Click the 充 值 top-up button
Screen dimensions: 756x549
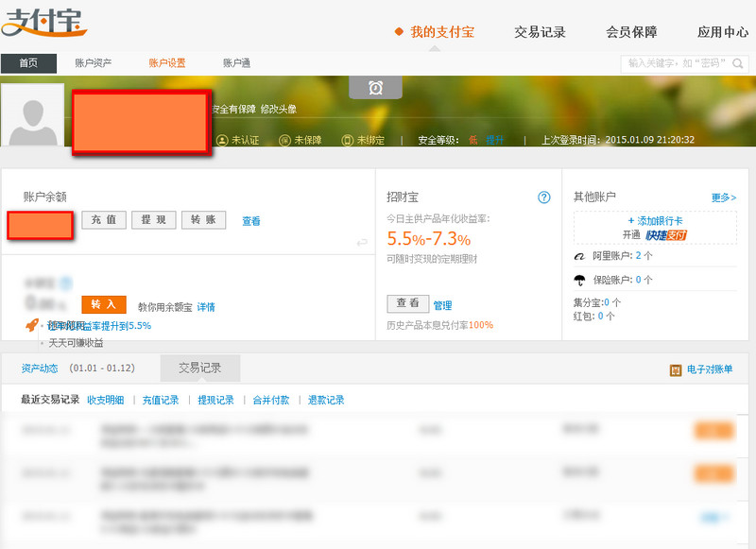pyautogui.click(x=104, y=219)
